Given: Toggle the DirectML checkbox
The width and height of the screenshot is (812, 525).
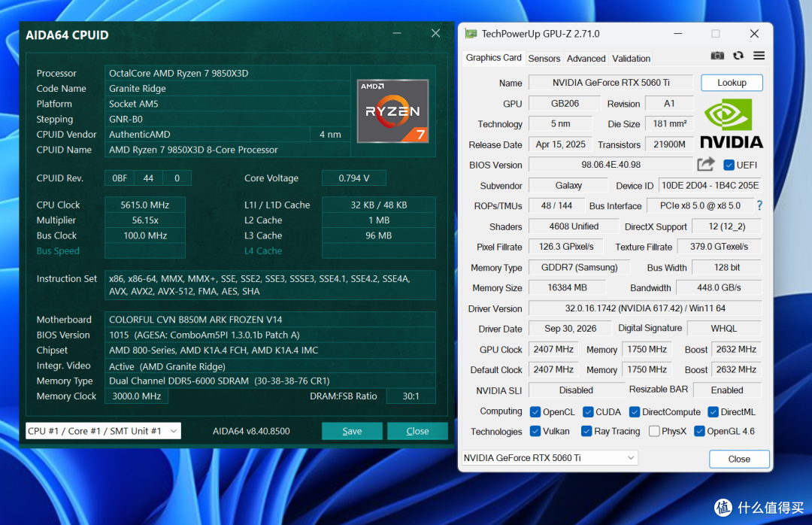Looking at the screenshot, I should pos(713,412).
